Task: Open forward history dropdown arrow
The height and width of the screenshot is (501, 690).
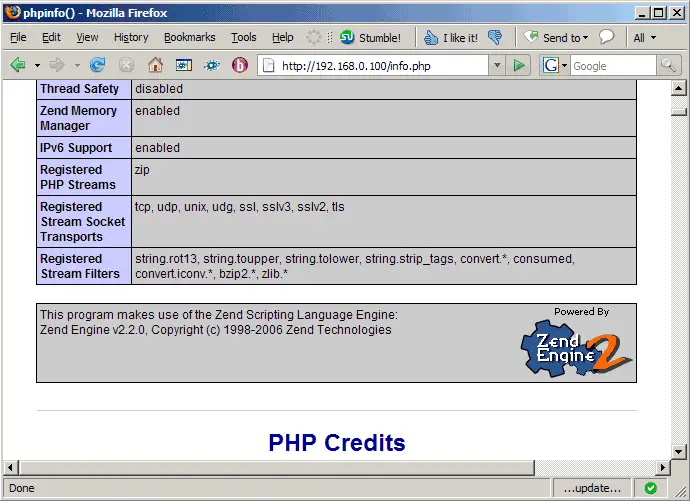Action: pos(77,66)
